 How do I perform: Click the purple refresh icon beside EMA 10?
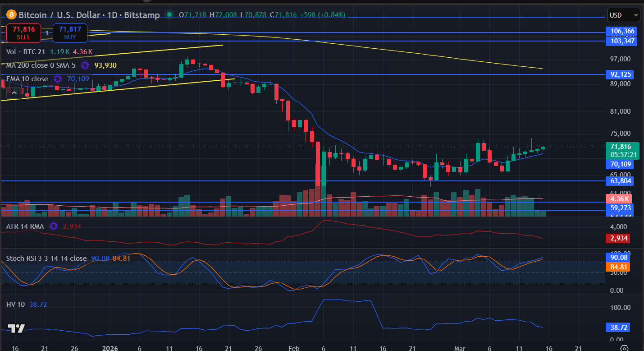coord(57,79)
